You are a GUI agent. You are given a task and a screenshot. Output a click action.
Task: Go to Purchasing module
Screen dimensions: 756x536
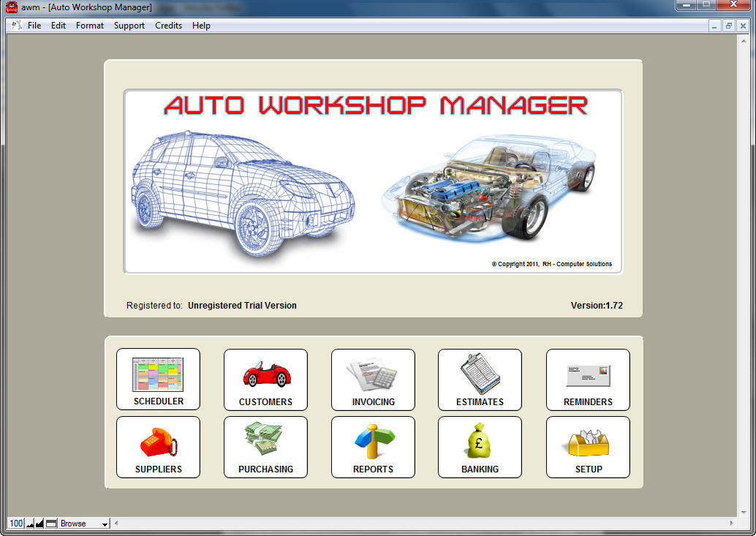(265, 447)
